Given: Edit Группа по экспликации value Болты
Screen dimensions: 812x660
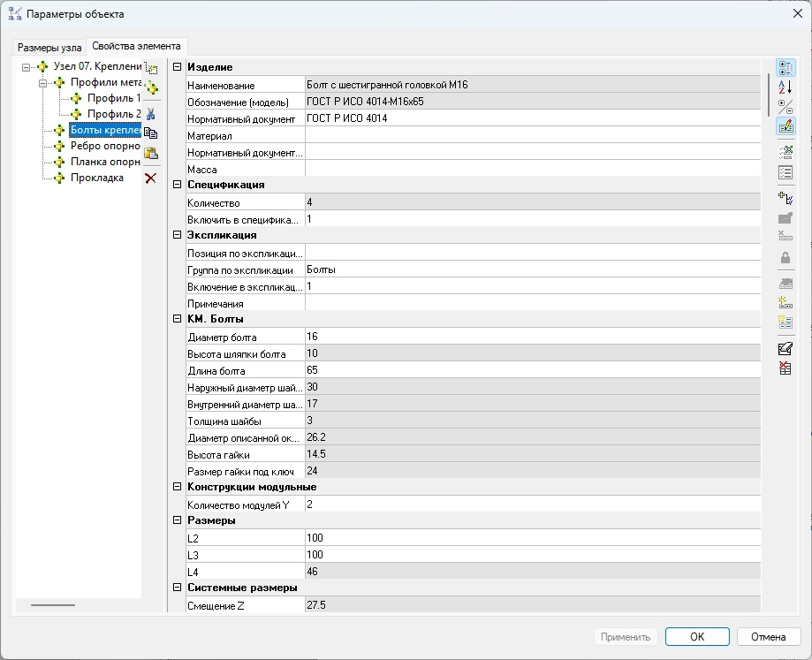Looking at the screenshot, I should coord(533,269).
